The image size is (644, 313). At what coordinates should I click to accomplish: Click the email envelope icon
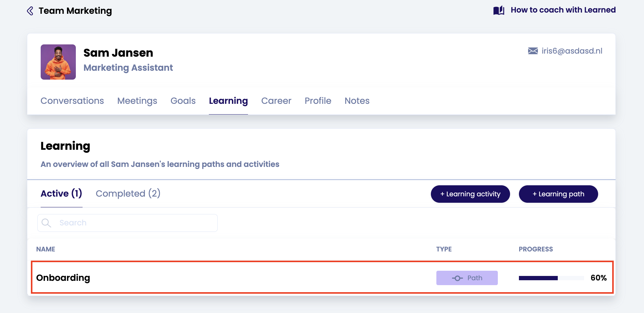(533, 51)
